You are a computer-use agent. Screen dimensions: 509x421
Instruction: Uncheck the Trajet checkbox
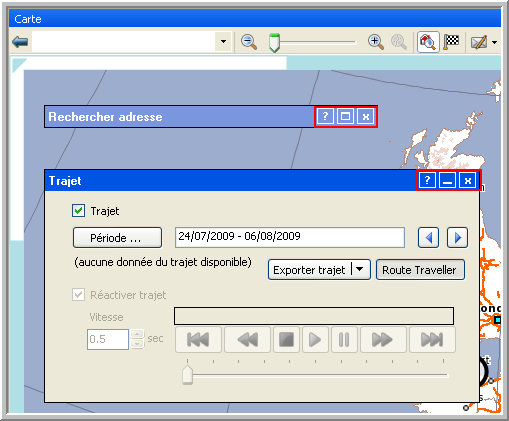coord(78,211)
